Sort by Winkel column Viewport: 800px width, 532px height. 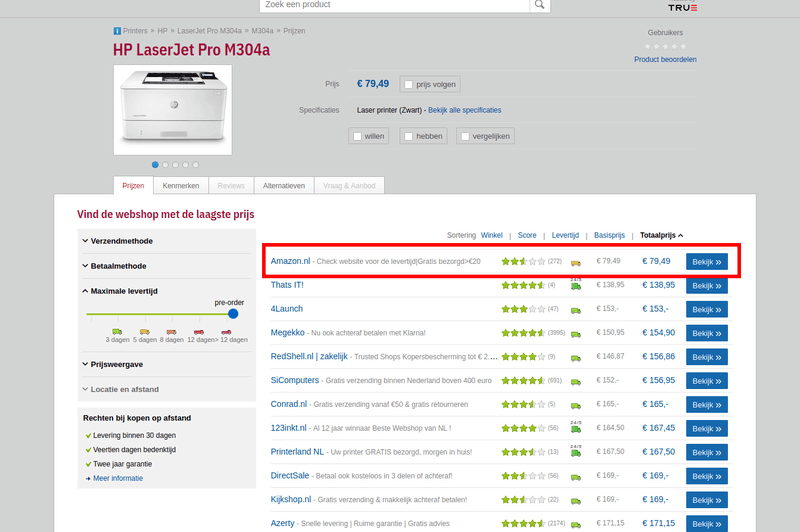(491, 235)
